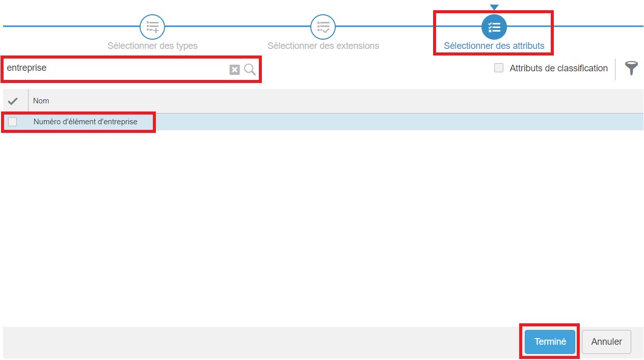Click the 'Sélectionner des types' step circle icon

pos(152,26)
